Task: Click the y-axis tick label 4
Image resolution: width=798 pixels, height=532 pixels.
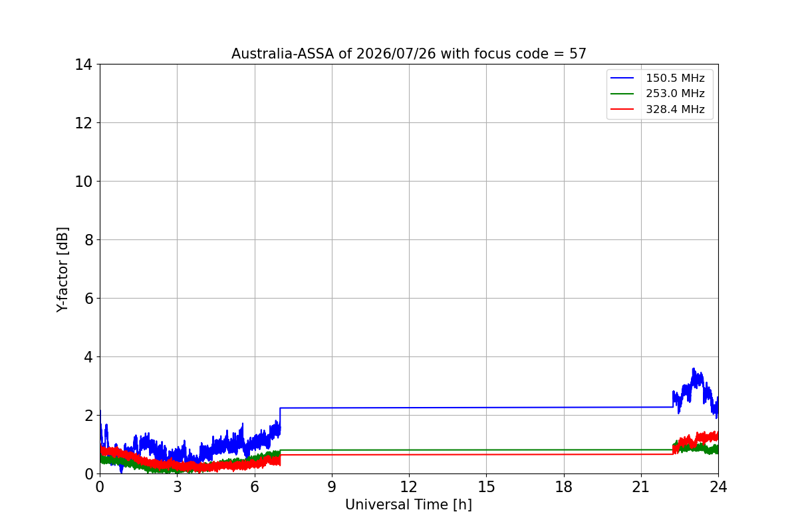Action: tap(88, 357)
